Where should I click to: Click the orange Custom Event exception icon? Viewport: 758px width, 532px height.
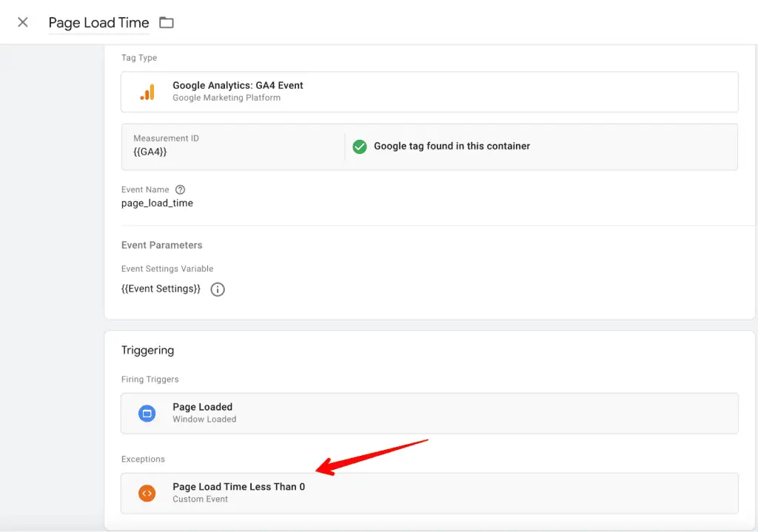click(x=147, y=493)
